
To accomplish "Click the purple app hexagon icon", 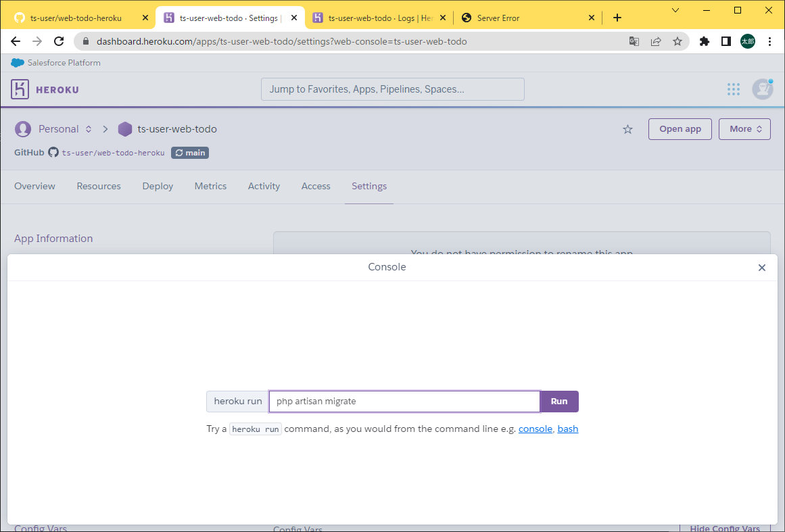I will coord(124,129).
